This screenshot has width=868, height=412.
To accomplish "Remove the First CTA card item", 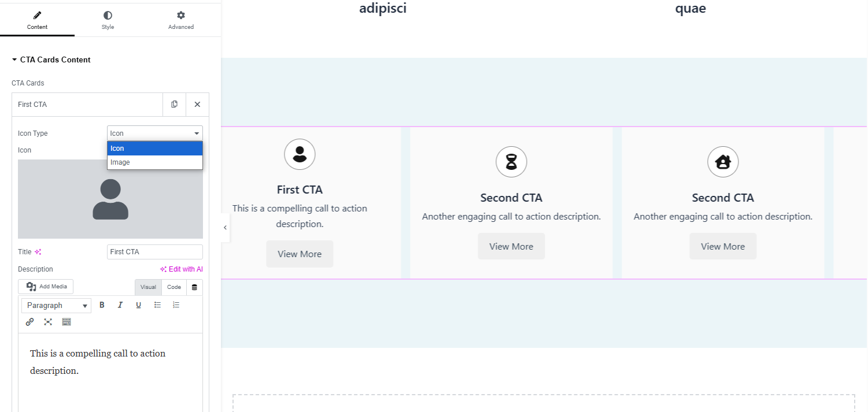I will point(197,105).
